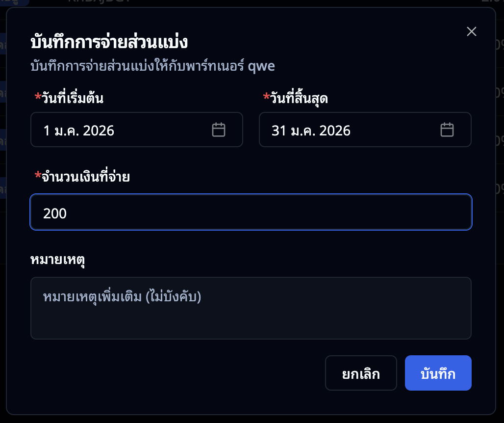Click inside the หมายเหตุ notes textarea

tap(251, 308)
